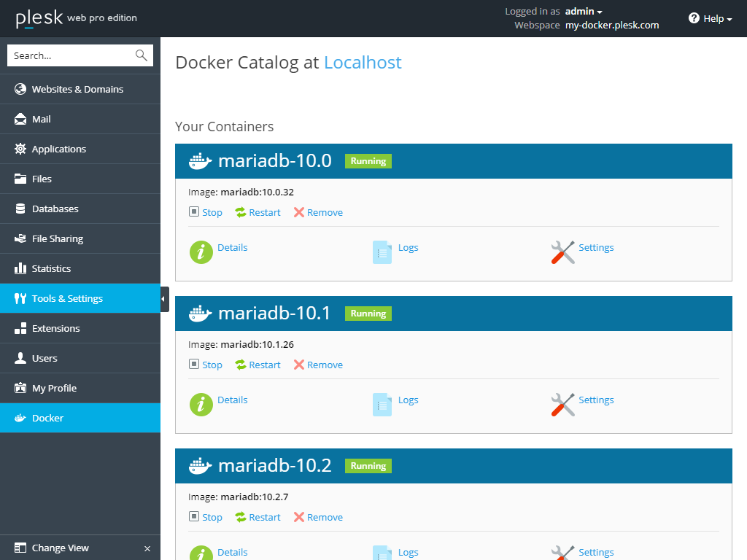This screenshot has width=747, height=560.
Task: Click Restart icon for mariadb-10.1 container
Action: pyautogui.click(x=241, y=365)
